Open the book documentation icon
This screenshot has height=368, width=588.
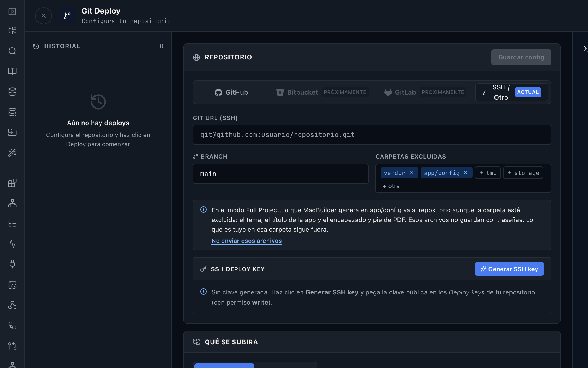pyautogui.click(x=12, y=71)
